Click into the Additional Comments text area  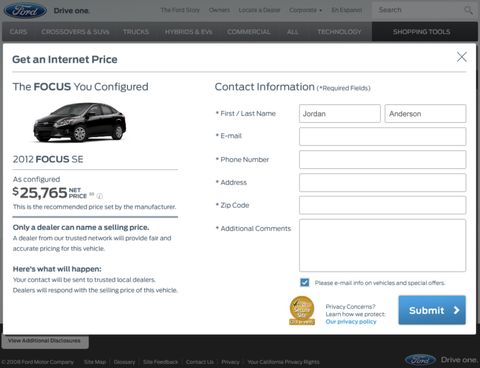point(382,245)
